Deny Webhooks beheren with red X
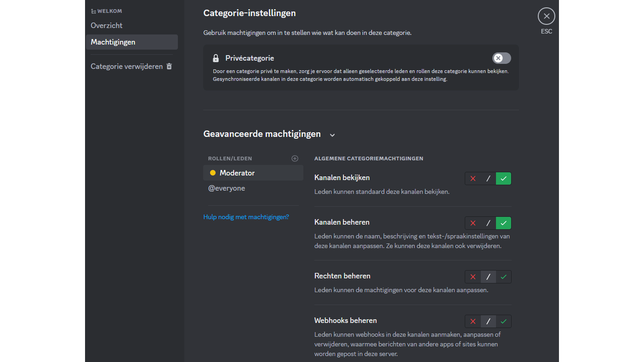Image resolution: width=644 pixels, height=362 pixels. click(x=473, y=322)
